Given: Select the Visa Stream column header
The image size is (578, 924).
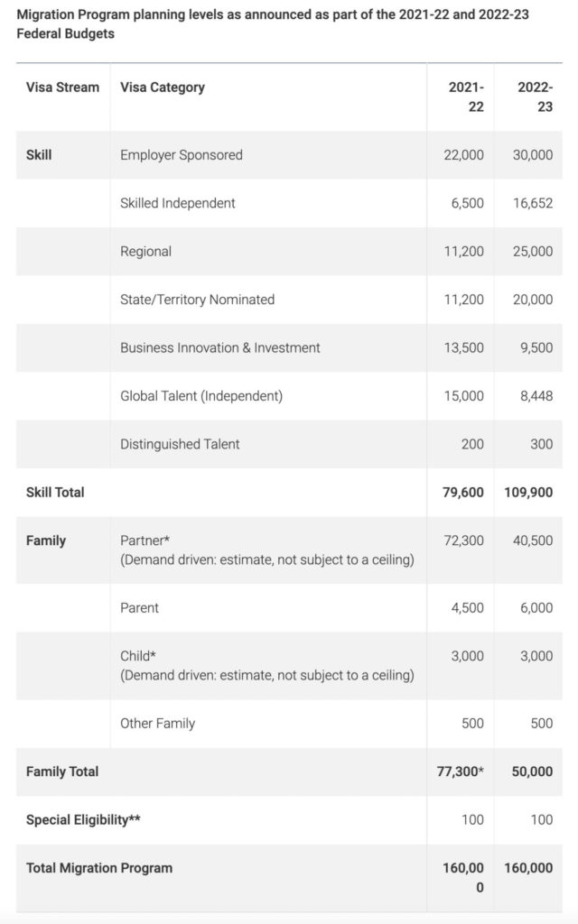Looking at the screenshot, I should (62, 88).
